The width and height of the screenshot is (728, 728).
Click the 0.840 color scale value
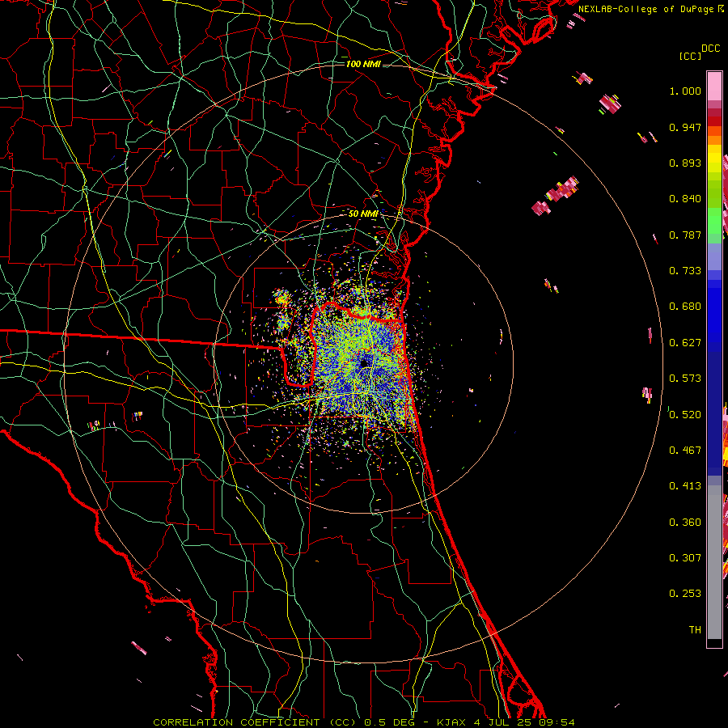click(x=685, y=199)
